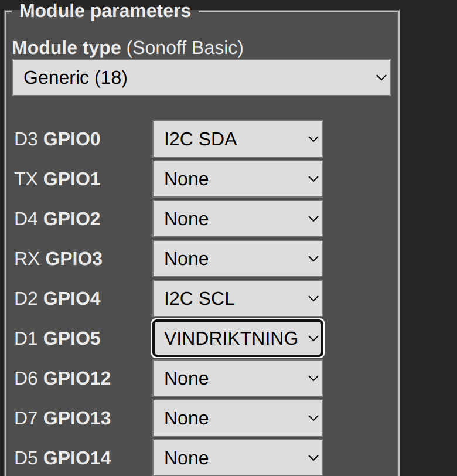Click the D3 GPIO0 label

pos(57,139)
